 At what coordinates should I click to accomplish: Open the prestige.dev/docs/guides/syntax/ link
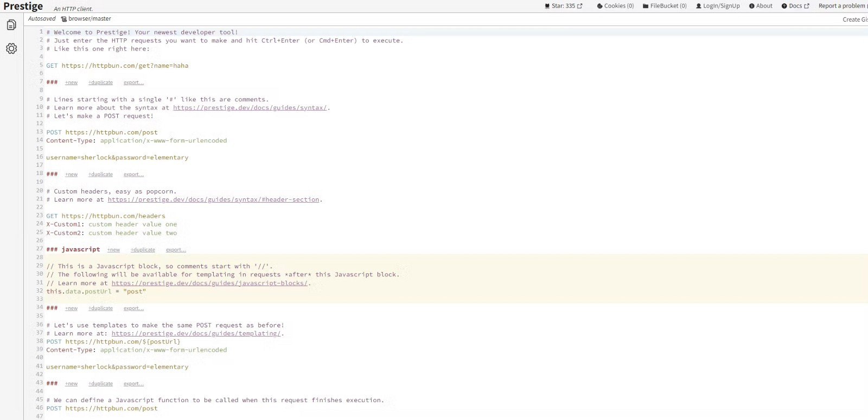(x=250, y=108)
